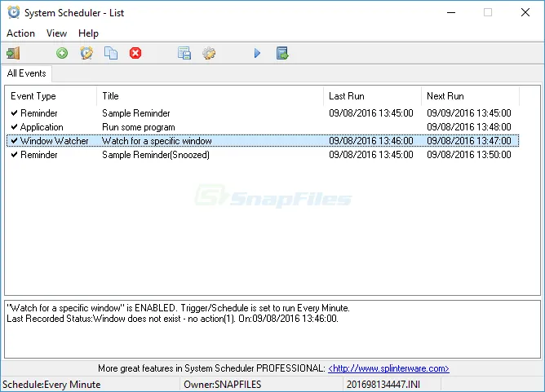The width and height of the screenshot is (545, 392).
Task: Click last run '09/08/2016 13:46:00'
Action: pyautogui.click(x=371, y=141)
